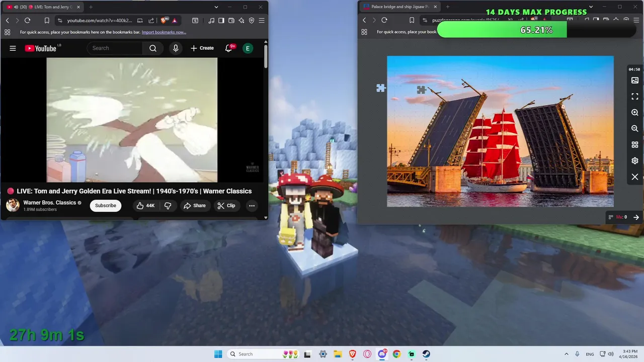Open a new tab in puzzle window

pyautogui.click(x=448, y=7)
